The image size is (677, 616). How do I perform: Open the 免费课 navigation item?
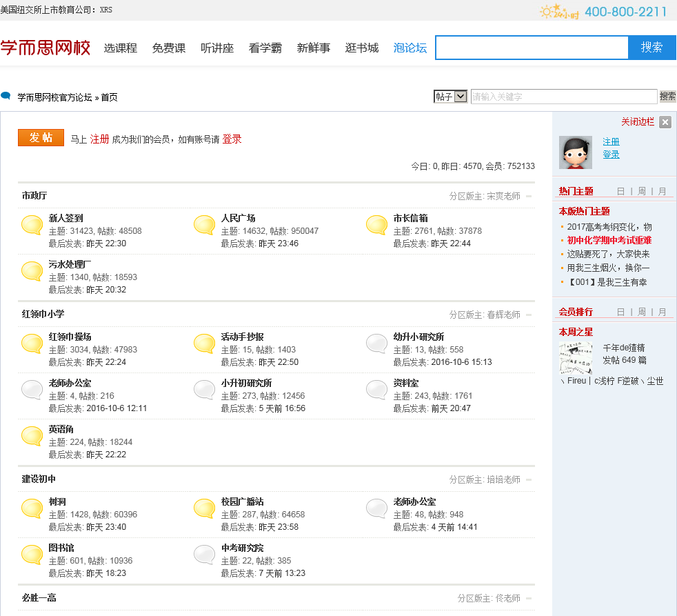tap(169, 48)
